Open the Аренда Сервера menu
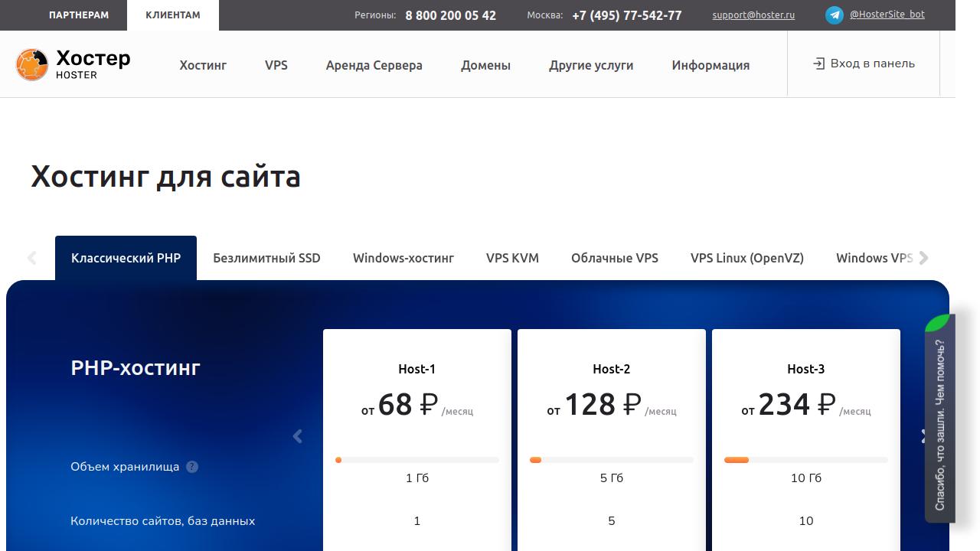Viewport: 980px width, 551px height. point(374,65)
